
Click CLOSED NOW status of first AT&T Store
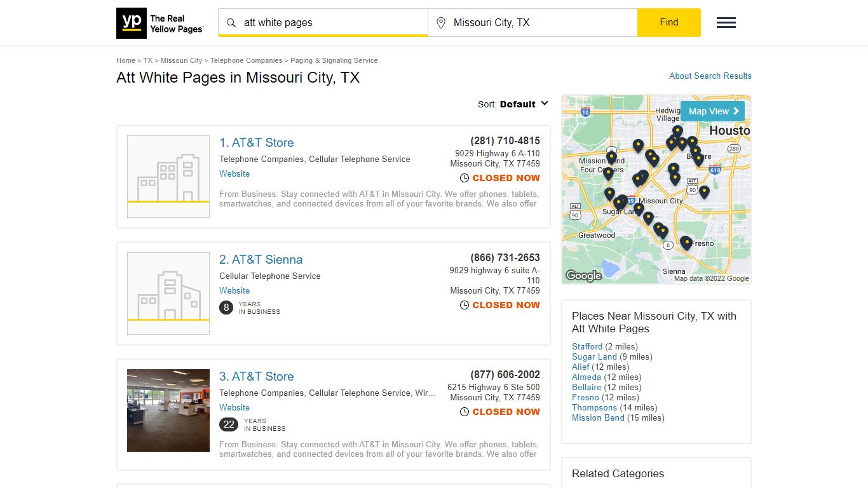(506, 179)
